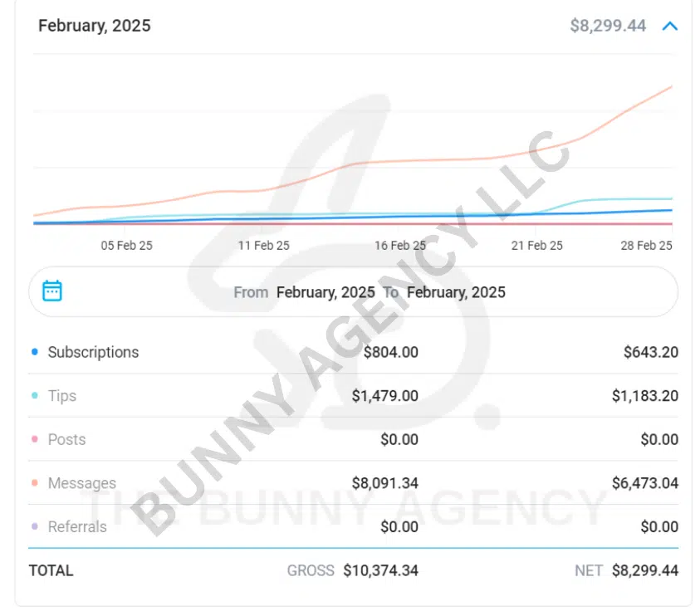Open the From February, 2025 start date
The image size is (700, 611).
click(x=325, y=292)
